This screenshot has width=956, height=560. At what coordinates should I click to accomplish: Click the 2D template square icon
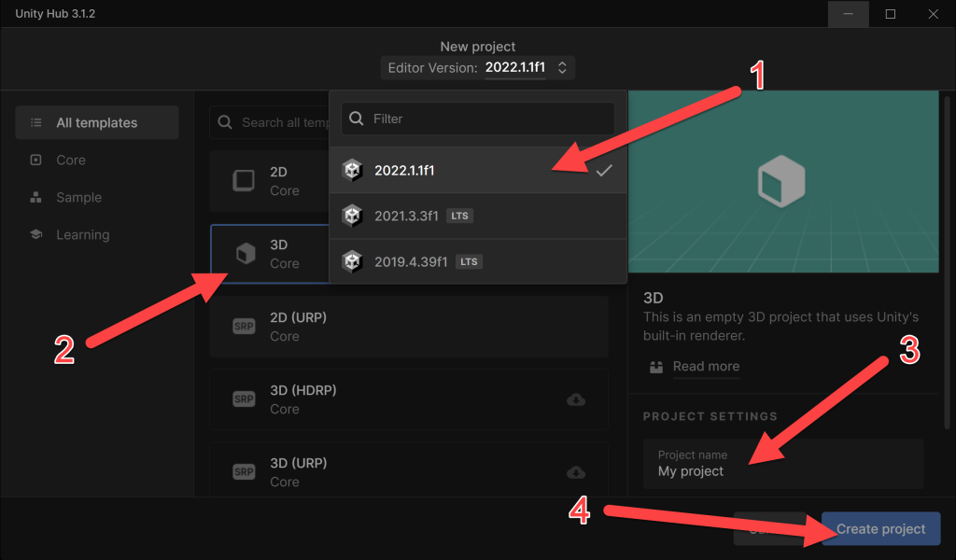pos(244,180)
